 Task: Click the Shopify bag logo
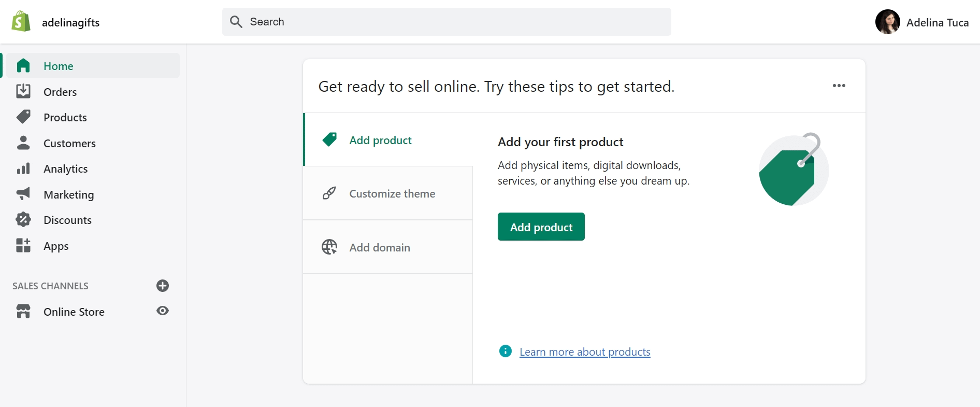click(21, 22)
